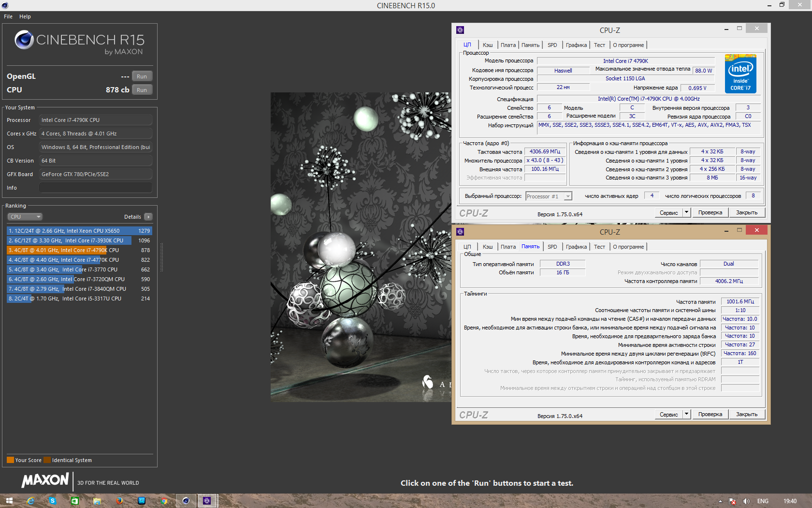Click the volume speaker tray icon
Image resolution: width=812 pixels, height=508 pixels.
[x=746, y=501]
